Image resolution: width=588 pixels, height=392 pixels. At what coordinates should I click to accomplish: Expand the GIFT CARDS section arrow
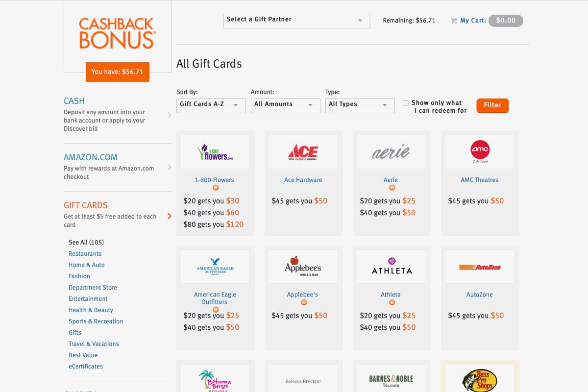coord(169,215)
